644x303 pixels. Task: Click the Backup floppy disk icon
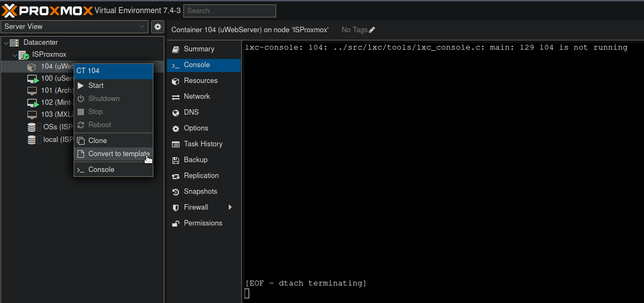[176, 161]
